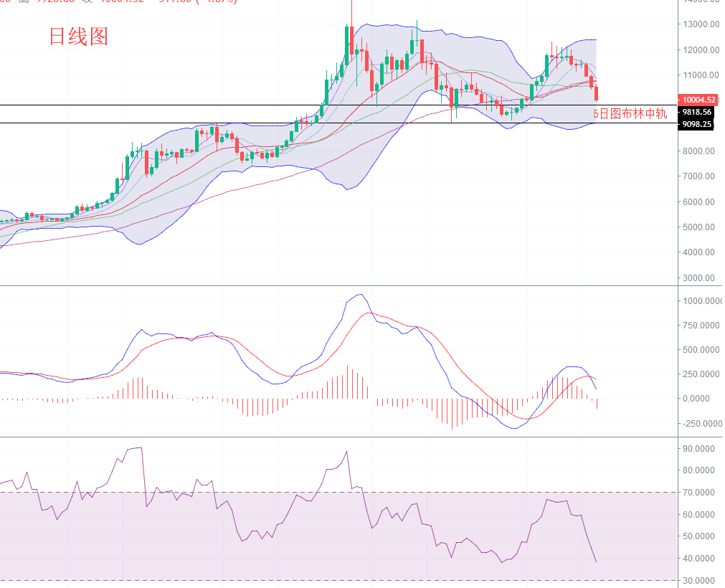725x588 pixels.
Task: Click 5000.00 on the price axis
Action: (698, 227)
